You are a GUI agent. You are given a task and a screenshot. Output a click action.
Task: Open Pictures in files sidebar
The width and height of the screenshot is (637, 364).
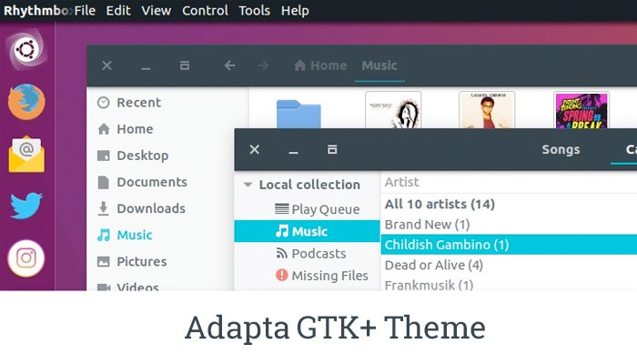[132, 261]
